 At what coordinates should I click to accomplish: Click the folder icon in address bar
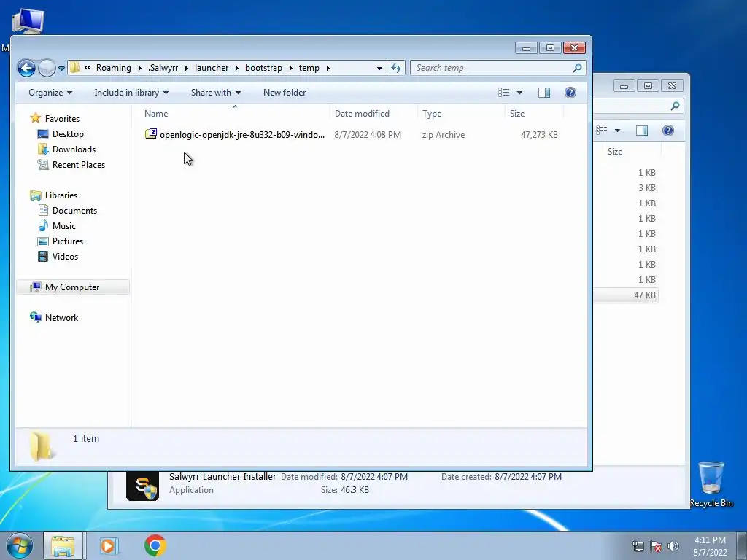click(75, 68)
